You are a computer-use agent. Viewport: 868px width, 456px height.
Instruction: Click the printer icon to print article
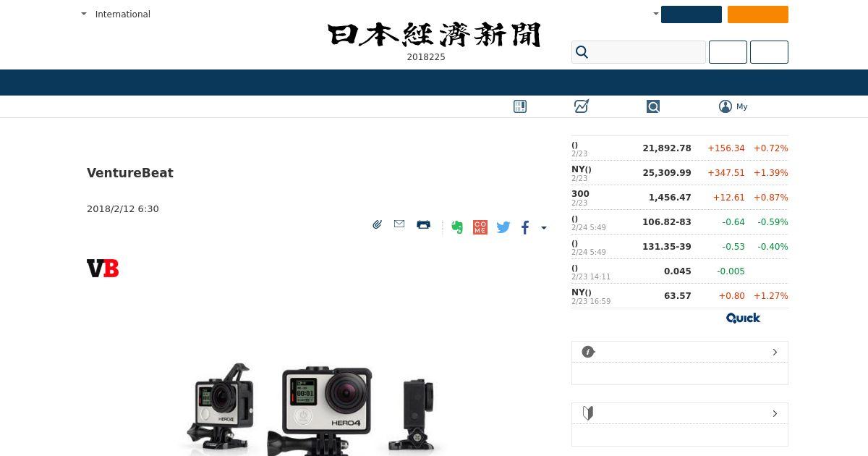coord(424,224)
